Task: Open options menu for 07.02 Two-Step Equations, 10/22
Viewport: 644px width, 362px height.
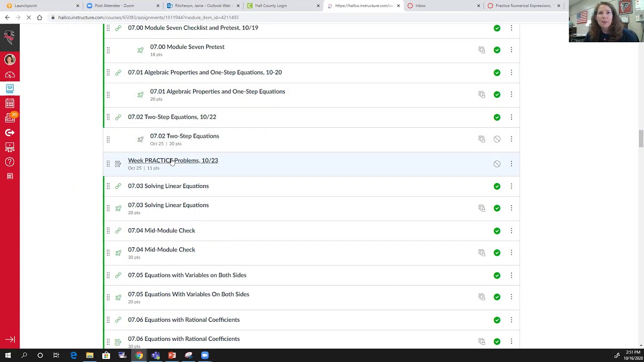Action: coord(511,117)
